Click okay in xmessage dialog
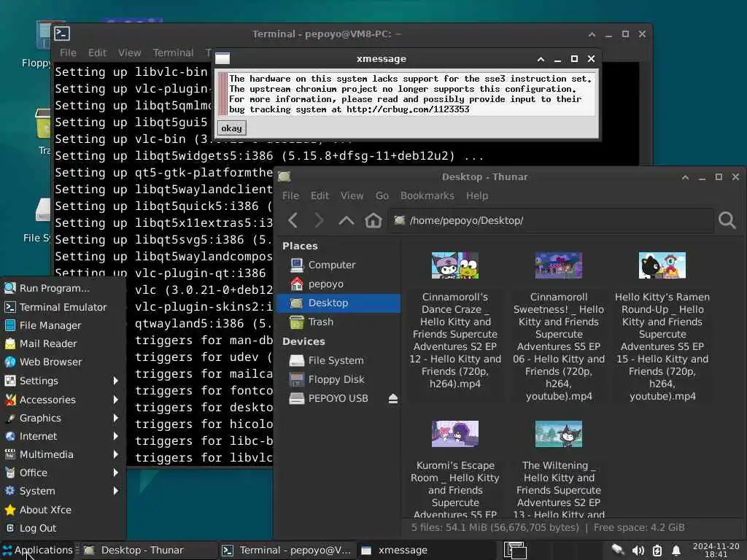 click(231, 128)
